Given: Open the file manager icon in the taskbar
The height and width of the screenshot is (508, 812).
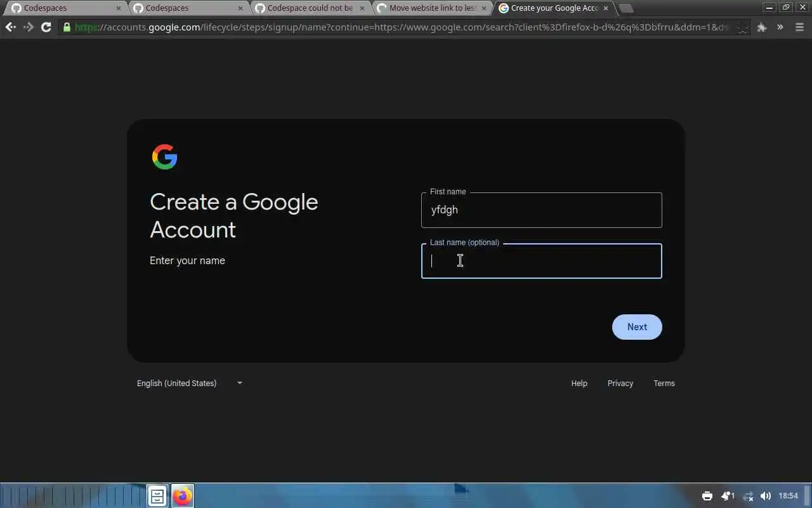Looking at the screenshot, I should pos(157,496).
